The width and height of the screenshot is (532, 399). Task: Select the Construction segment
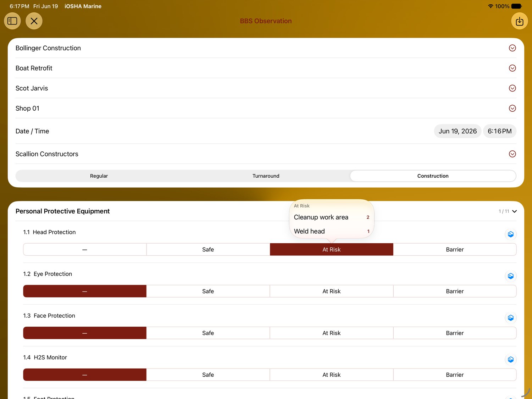(433, 176)
